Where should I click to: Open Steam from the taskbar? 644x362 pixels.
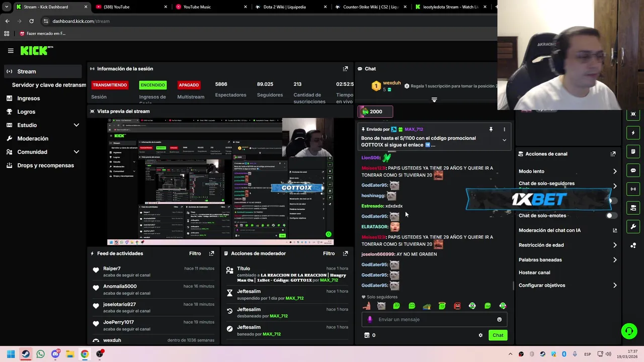pos(26,354)
